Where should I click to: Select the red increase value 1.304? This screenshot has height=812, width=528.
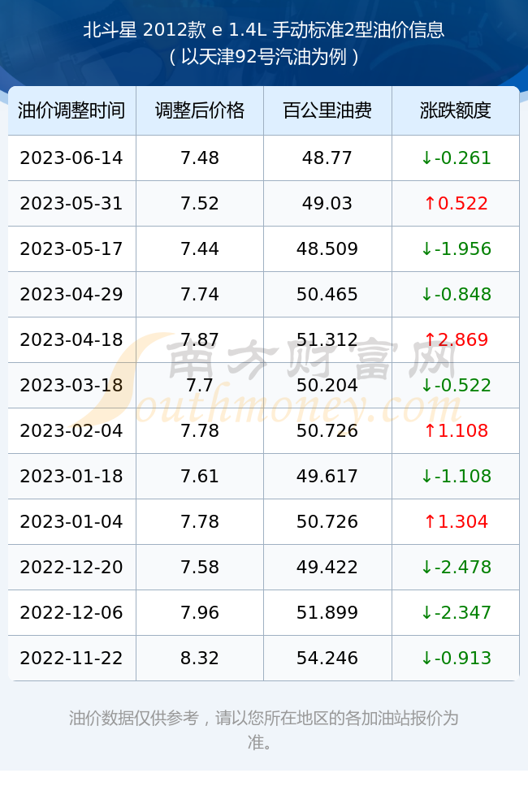pos(456,521)
